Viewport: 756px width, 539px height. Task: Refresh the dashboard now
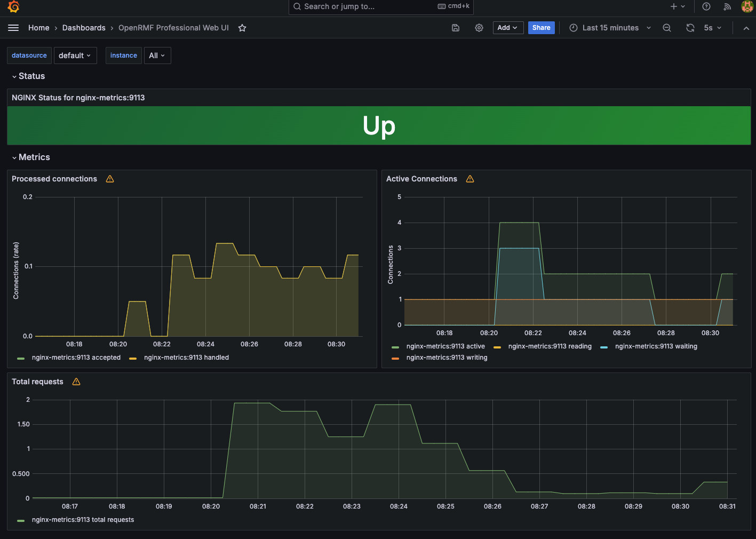pyautogui.click(x=690, y=28)
